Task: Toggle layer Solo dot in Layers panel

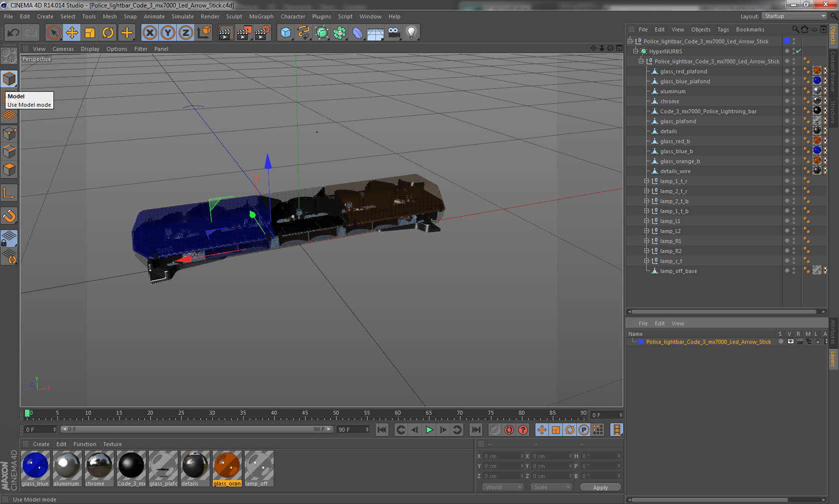Action: click(x=781, y=342)
